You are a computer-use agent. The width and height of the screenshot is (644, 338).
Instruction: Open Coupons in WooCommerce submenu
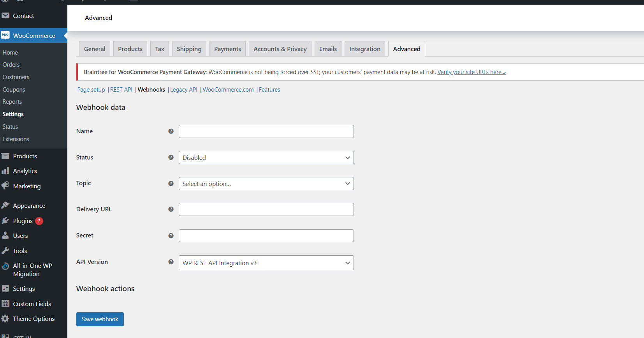point(14,90)
